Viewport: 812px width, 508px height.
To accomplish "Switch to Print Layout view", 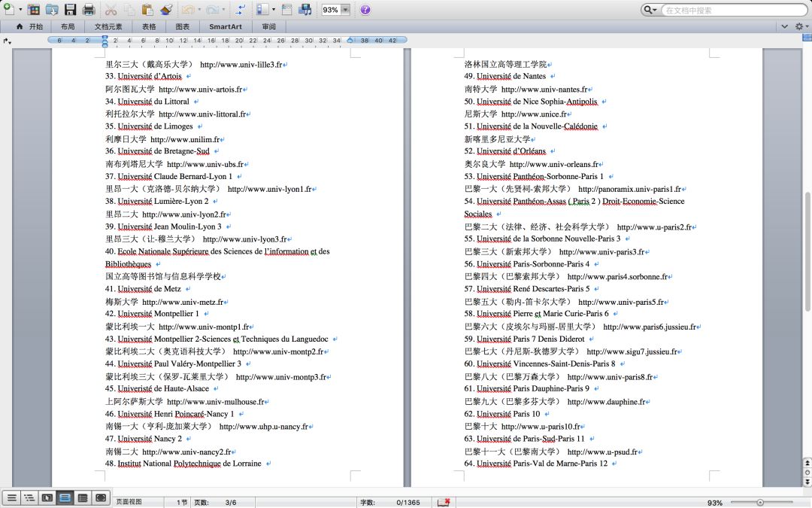I will pyautogui.click(x=65, y=497).
